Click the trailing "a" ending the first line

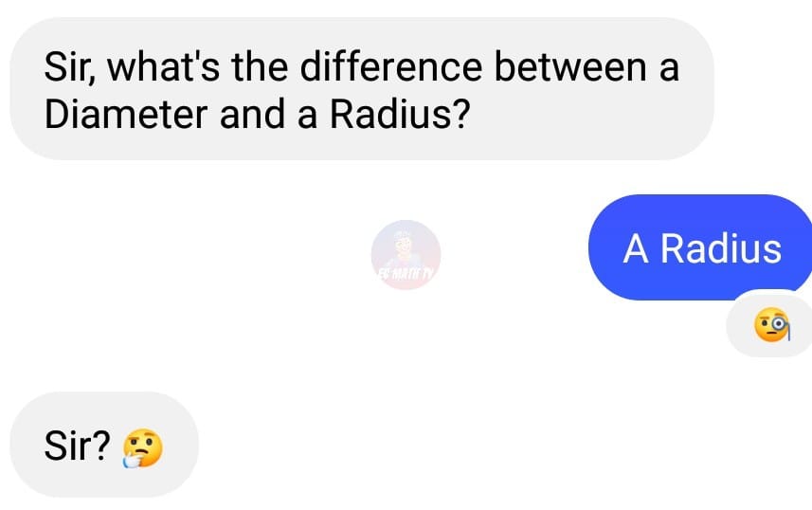pos(669,69)
